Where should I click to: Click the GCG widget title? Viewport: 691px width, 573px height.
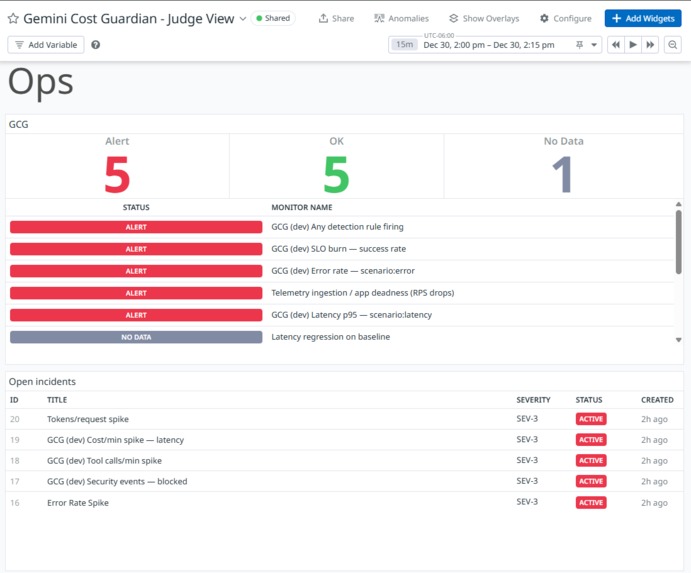pyautogui.click(x=19, y=124)
